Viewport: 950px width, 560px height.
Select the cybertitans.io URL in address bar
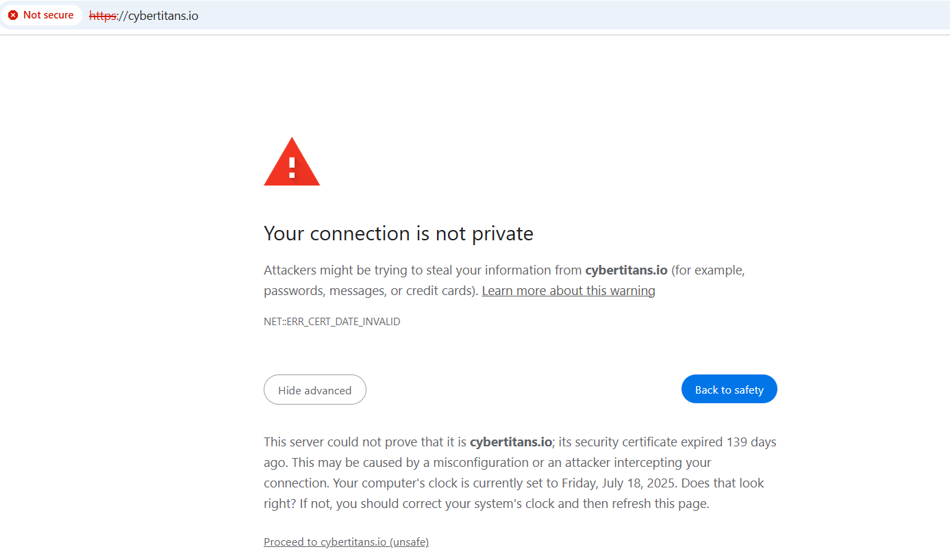(x=144, y=15)
